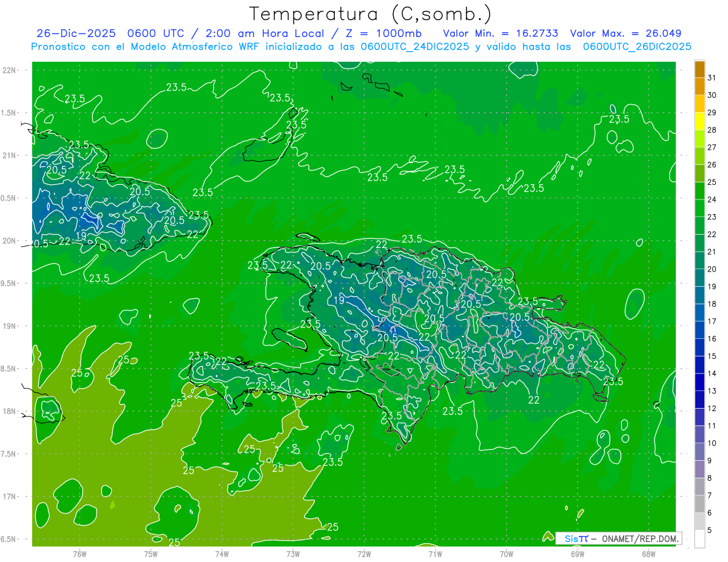Screen dimensions: 728x562
Task: Click the longitude label "70W"
Action: [x=506, y=554]
